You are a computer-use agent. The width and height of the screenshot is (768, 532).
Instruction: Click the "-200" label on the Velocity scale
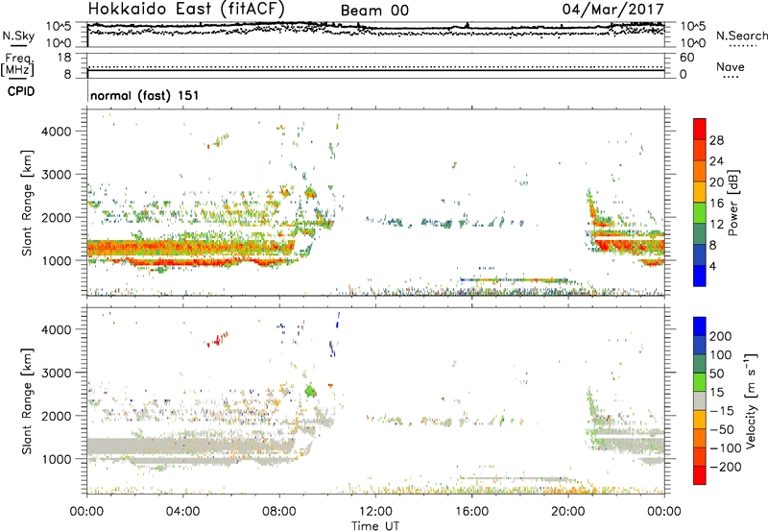pyautogui.click(x=726, y=467)
